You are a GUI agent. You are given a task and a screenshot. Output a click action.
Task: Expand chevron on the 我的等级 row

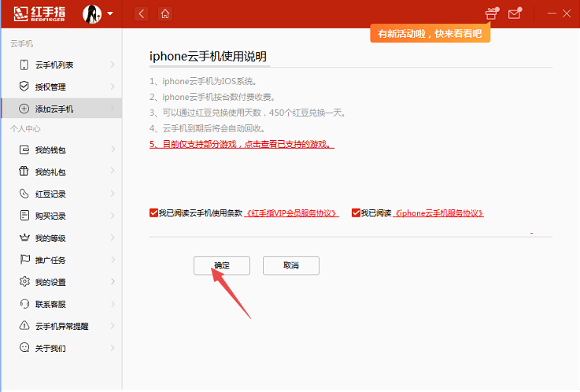click(113, 238)
